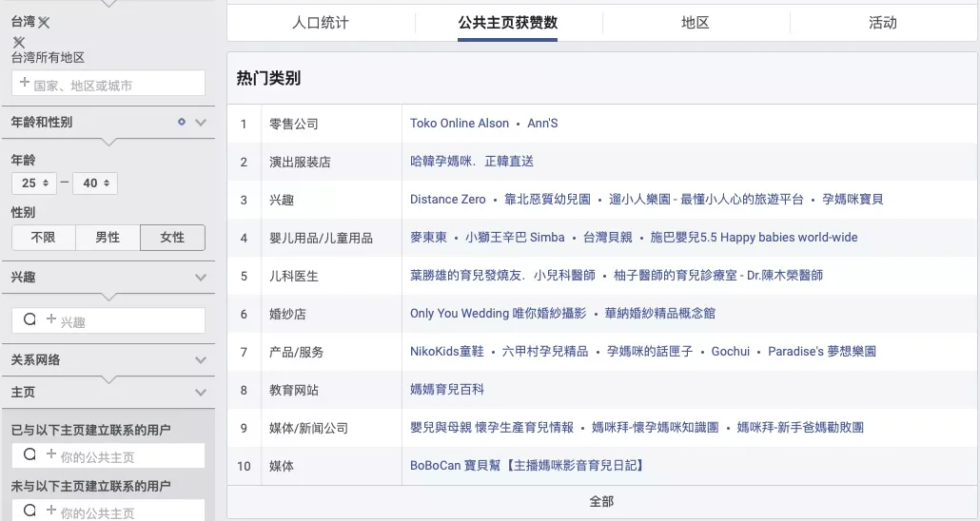Image resolution: width=980 pixels, height=521 pixels.
Task: Collapse the 年龄和性别 section chevron
Action: [x=201, y=123]
